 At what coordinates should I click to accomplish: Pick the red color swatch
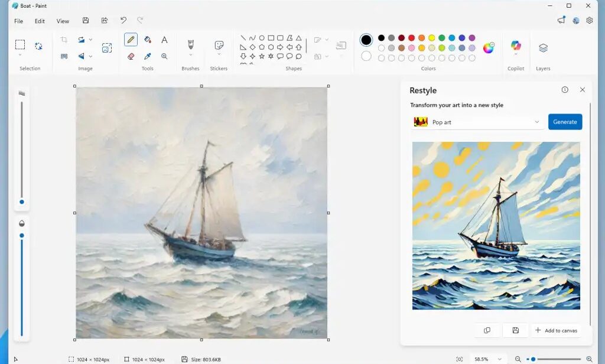412,38
